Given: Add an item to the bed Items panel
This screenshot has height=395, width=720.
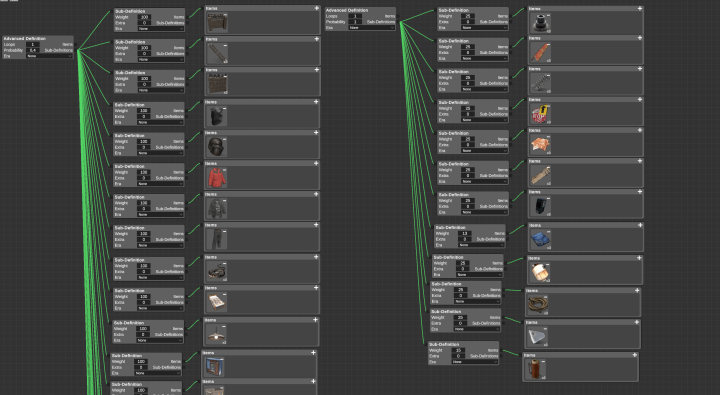Looking at the screenshot, I should click(x=316, y=288).
